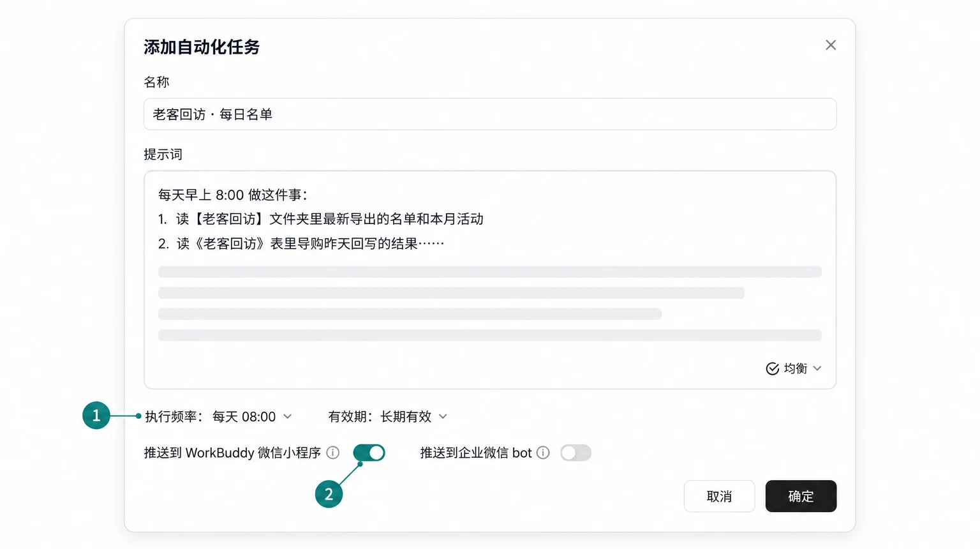The width and height of the screenshot is (980, 549).
Task: Click info icon next to 企业微信 bot
Action: tap(543, 453)
